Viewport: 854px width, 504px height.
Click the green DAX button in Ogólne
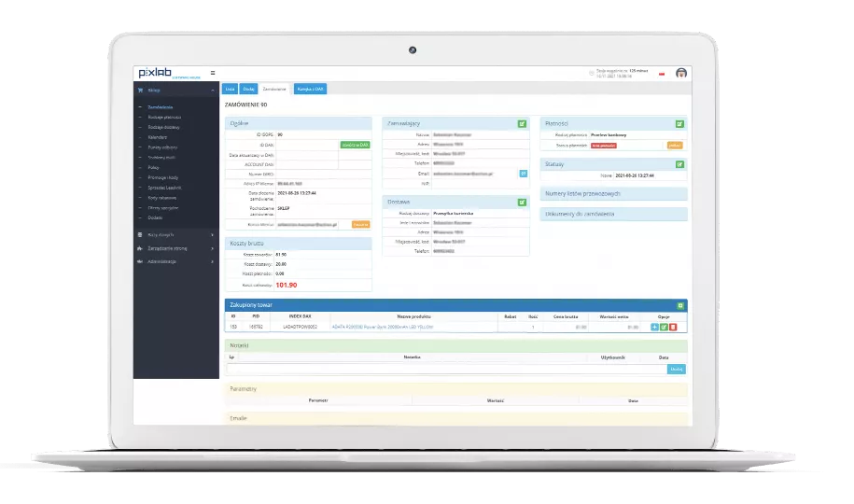(355, 145)
